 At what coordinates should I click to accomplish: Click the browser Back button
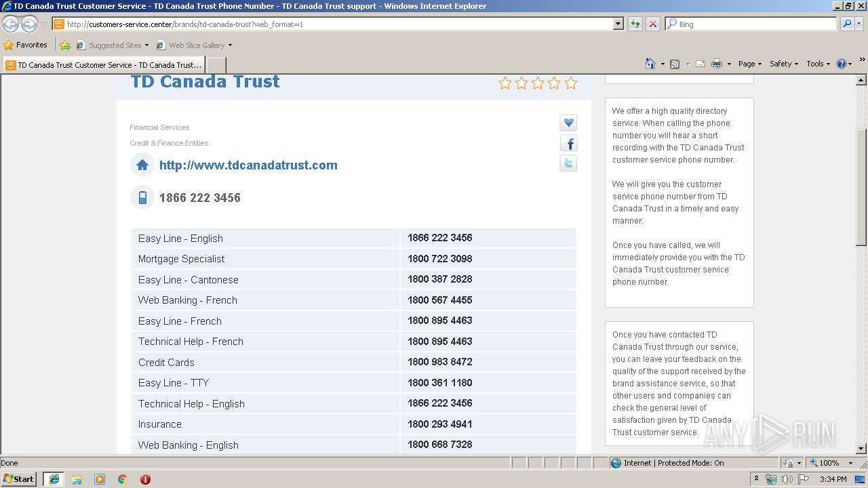coord(10,24)
